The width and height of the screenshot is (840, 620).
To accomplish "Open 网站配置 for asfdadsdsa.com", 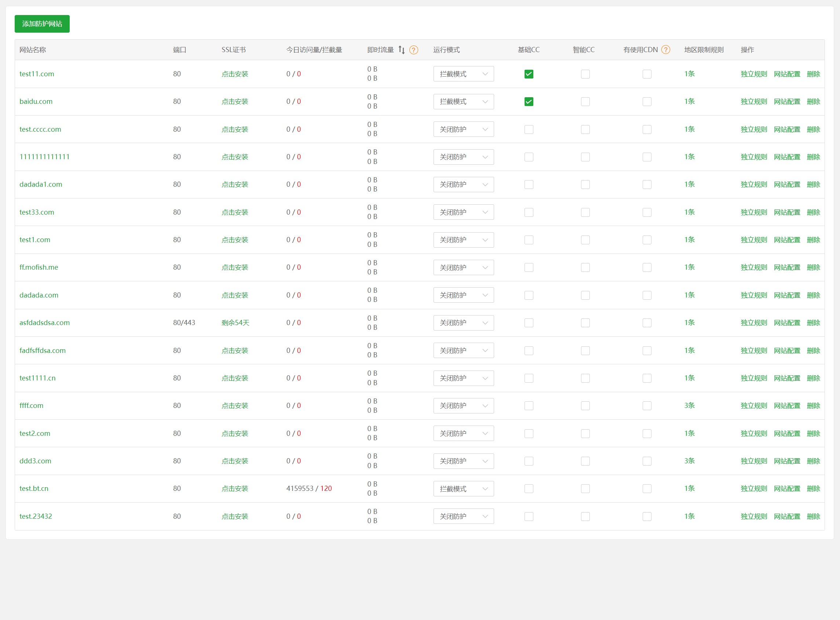I will tap(787, 323).
